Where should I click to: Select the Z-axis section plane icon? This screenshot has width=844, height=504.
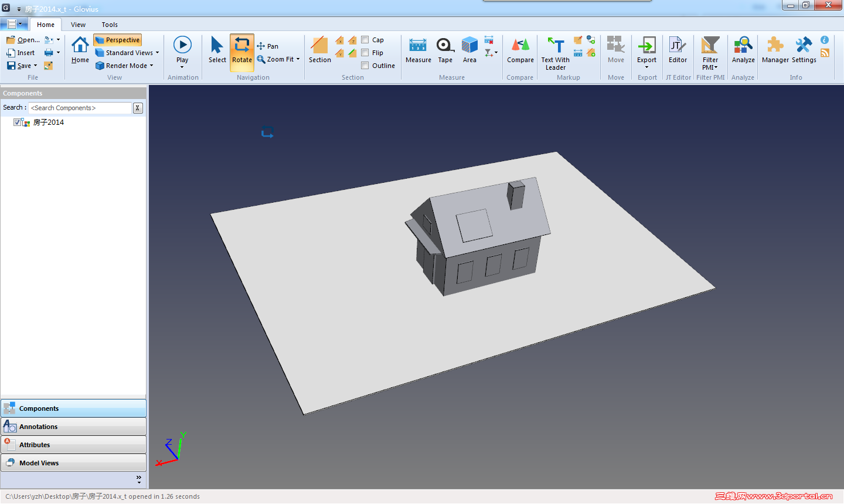352,40
